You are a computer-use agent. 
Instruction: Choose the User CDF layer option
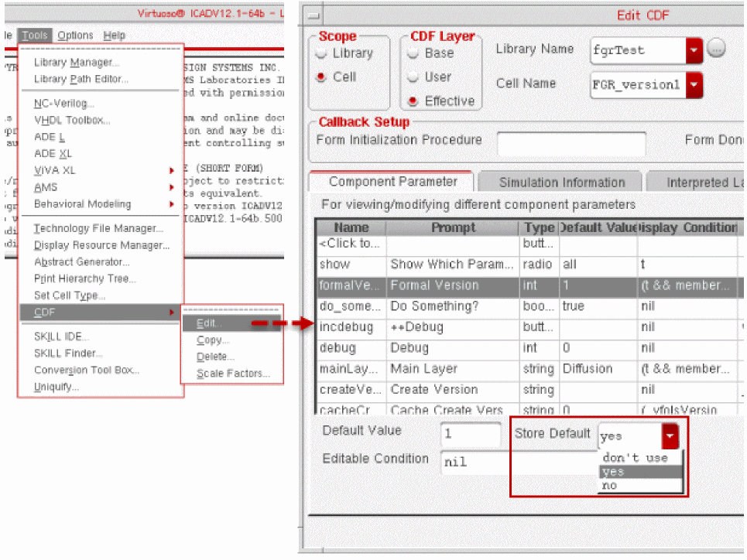click(413, 77)
